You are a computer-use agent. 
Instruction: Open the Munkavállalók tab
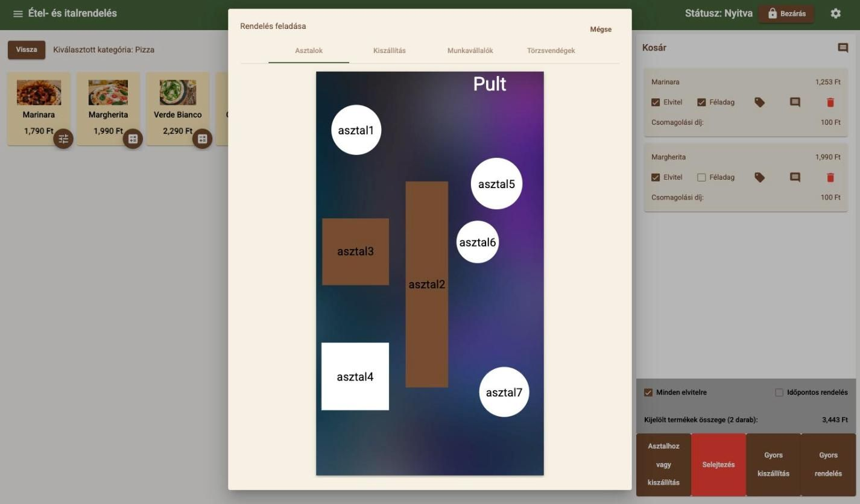tap(470, 51)
